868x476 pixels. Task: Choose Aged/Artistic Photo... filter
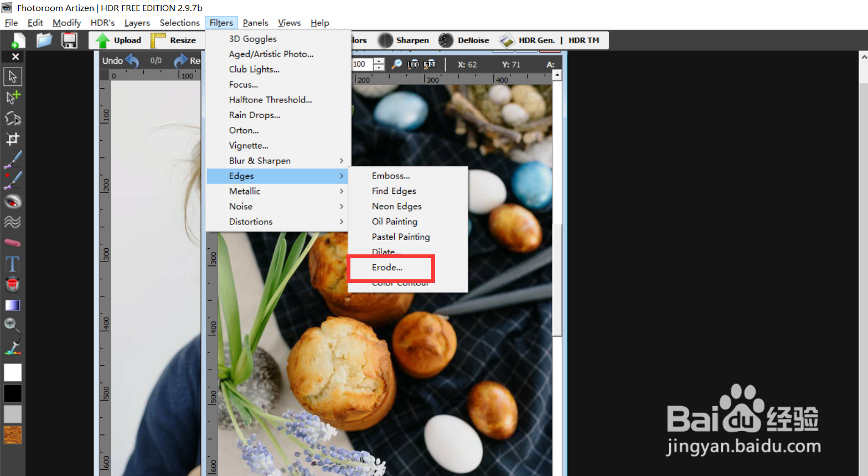click(278, 54)
